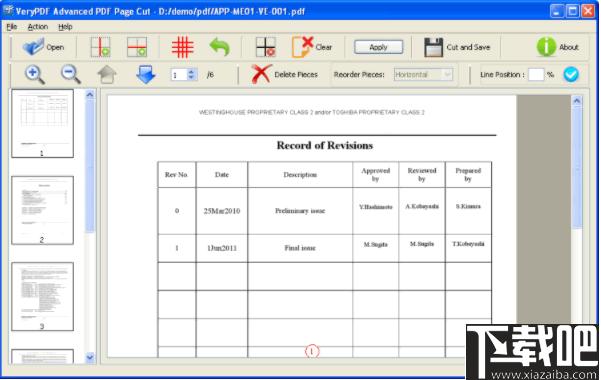Click the thumbnail panel scroll-up arrow
Viewport: 601px width, 380px height.
click(x=90, y=94)
